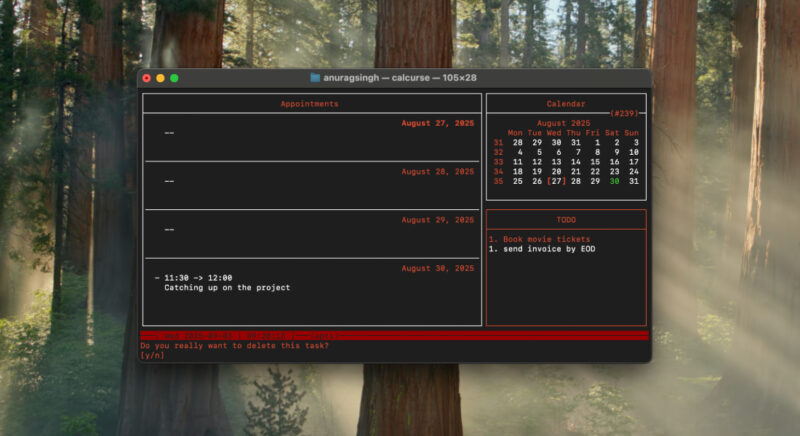Image resolution: width=800 pixels, height=436 pixels.
Task: Click the '(#239)' day number label
Action: tap(624, 113)
